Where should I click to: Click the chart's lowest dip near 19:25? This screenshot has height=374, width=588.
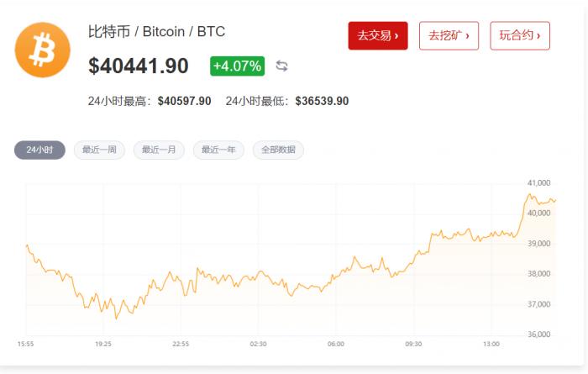click(x=117, y=318)
